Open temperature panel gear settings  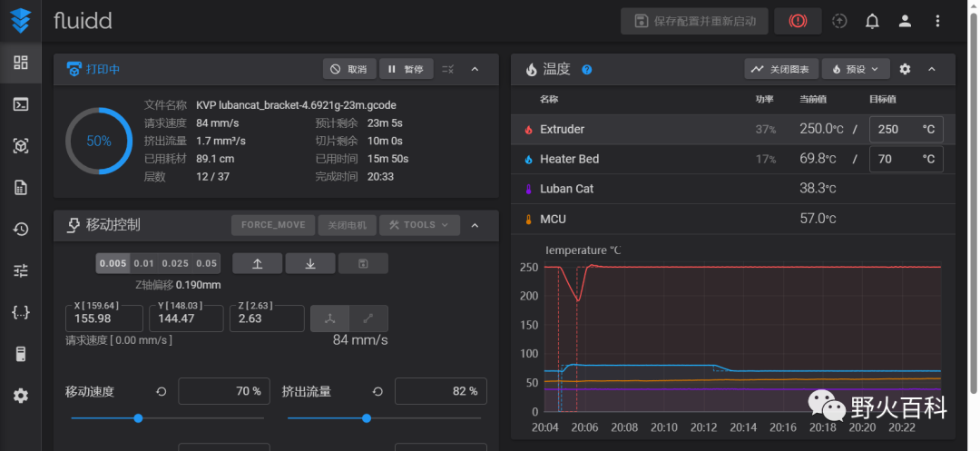(905, 69)
